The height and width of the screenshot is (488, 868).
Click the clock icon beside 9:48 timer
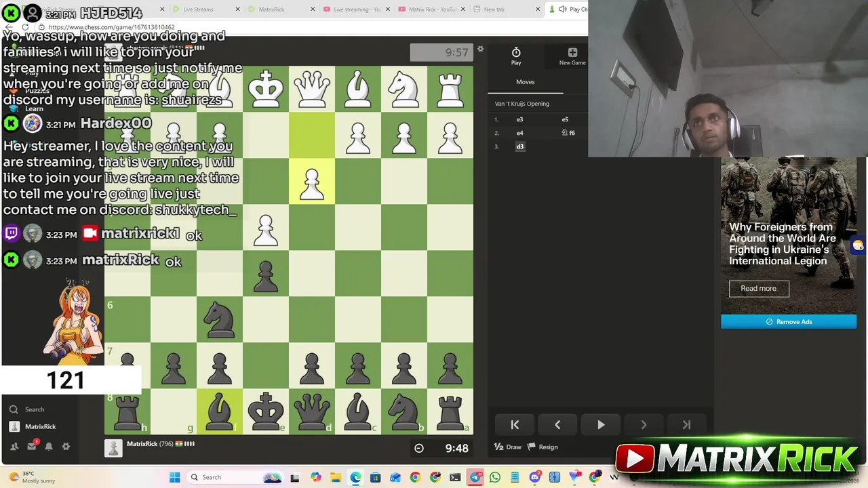click(x=419, y=448)
